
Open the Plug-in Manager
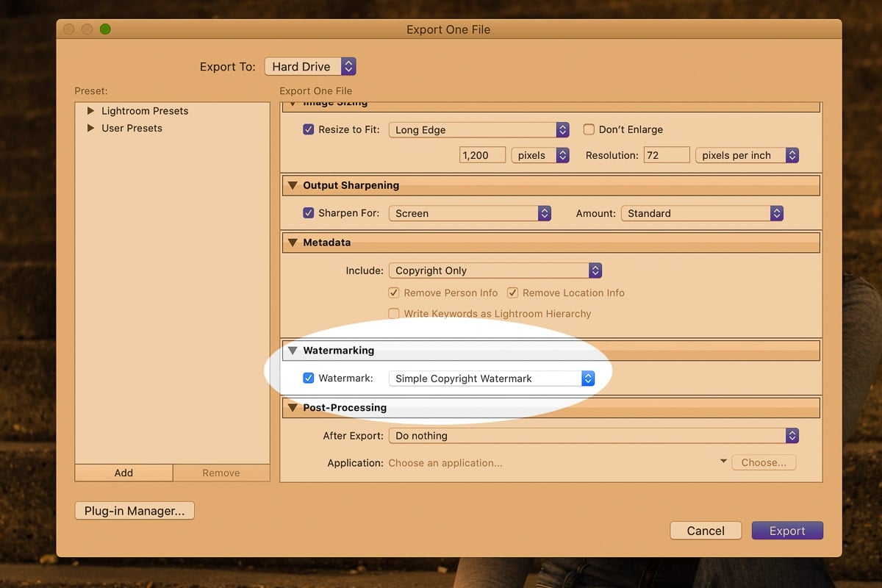[x=135, y=511]
